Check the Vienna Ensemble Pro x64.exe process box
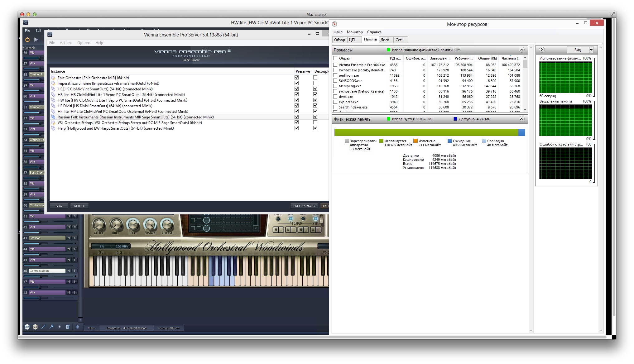634x364 pixels. pos(335,65)
